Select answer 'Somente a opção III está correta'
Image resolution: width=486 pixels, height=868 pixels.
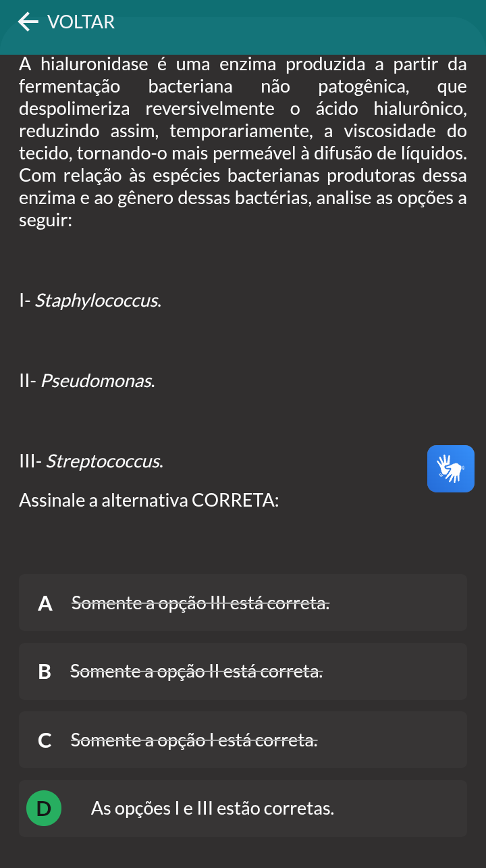coord(243,603)
